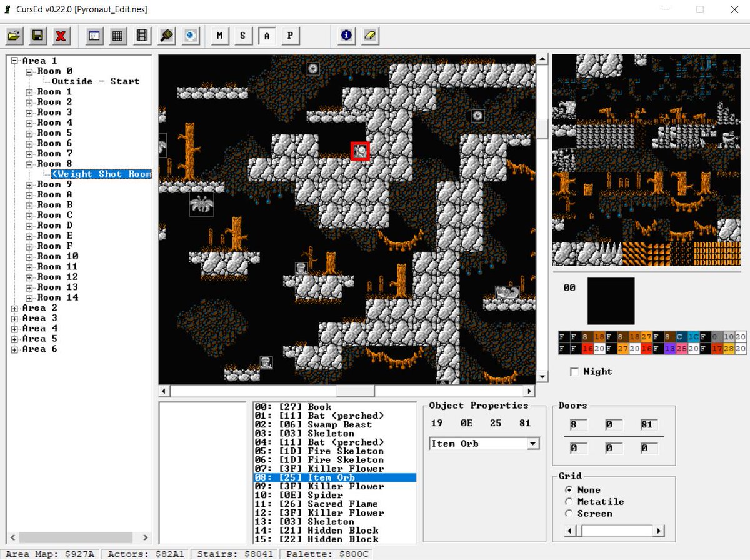
Task: Select '00: [27] Book' in the actor list
Action: click(334, 407)
